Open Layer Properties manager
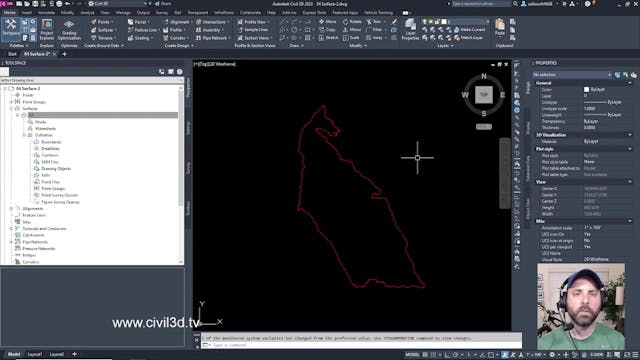Screen dimensions: 640x360 click(410, 30)
